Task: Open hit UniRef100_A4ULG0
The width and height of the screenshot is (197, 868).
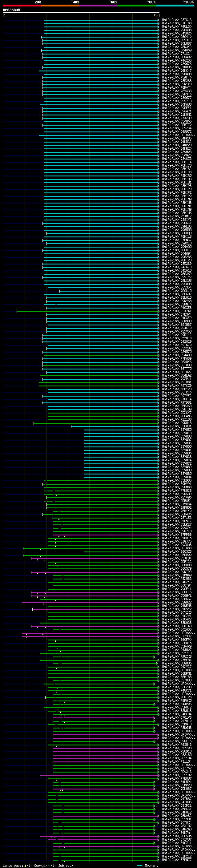Action: click(177, 26)
